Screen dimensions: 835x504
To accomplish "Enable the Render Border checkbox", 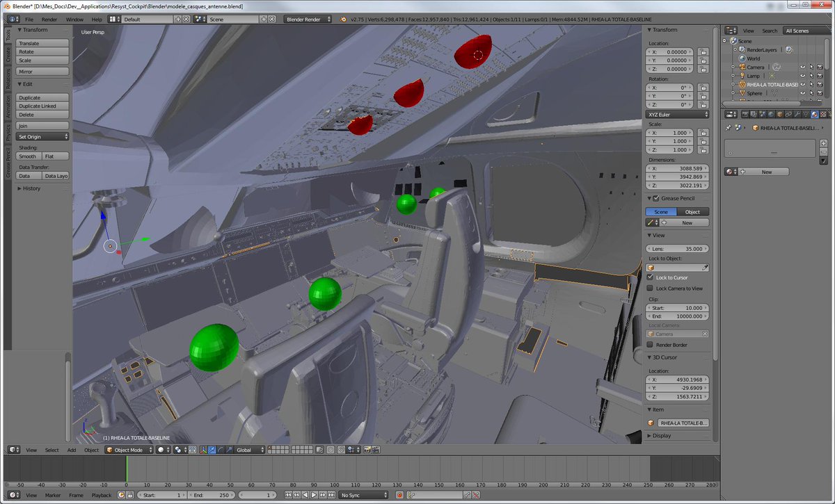I will coord(650,344).
